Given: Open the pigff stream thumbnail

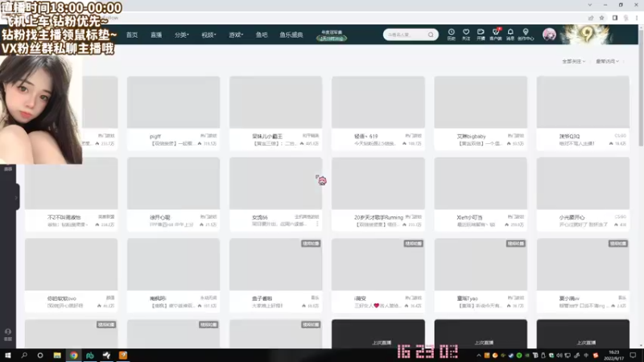Looking at the screenshot, I should point(173,102).
